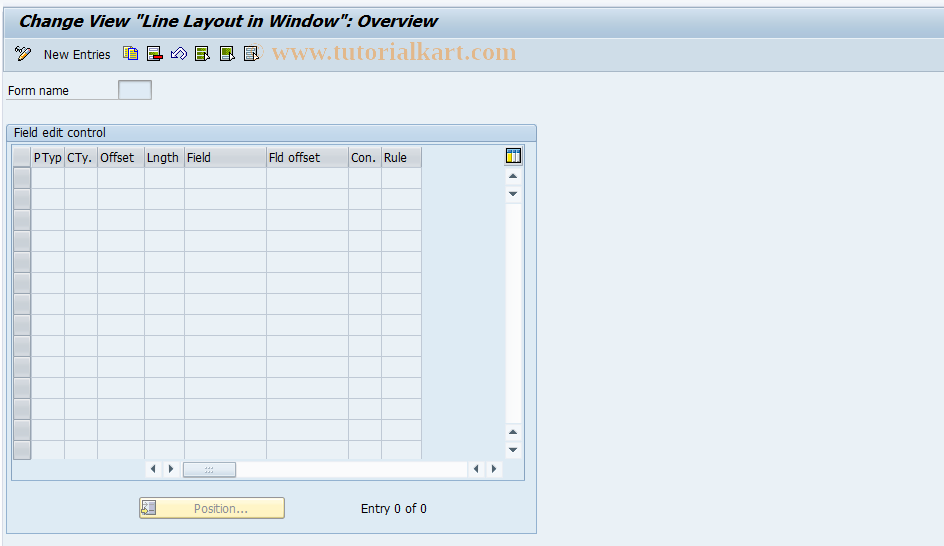The image size is (944, 546).
Task: Click the top scroll-down arrow of table
Action: point(513,194)
